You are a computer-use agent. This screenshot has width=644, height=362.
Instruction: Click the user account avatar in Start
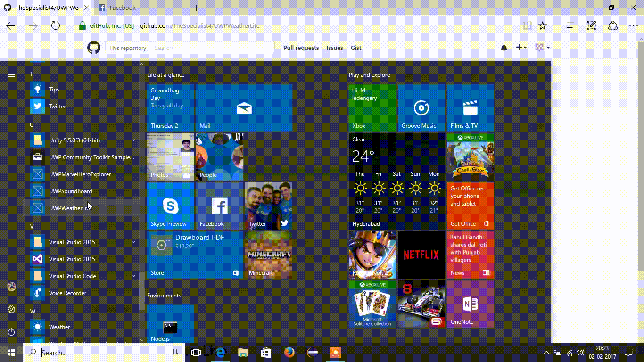pyautogui.click(x=11, y=287)
